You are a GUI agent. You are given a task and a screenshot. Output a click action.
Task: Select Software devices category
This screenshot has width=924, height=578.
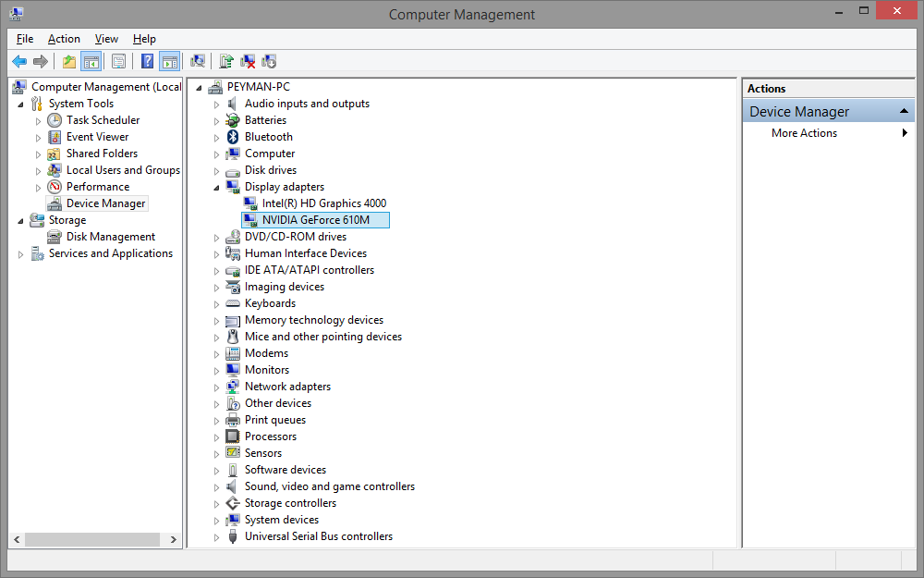[286, 470]
